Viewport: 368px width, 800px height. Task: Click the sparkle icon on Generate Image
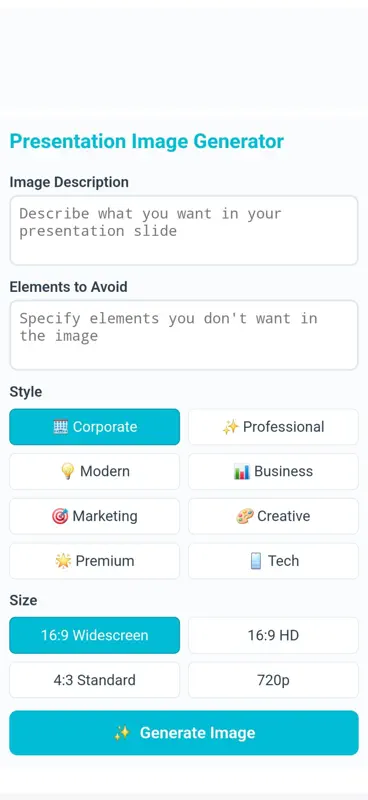point(122,733)
